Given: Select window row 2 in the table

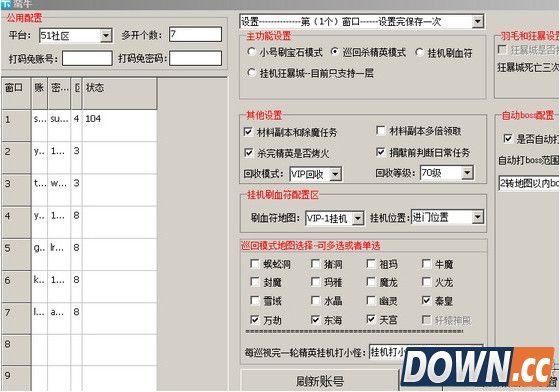Looking at the screenshot, I should tap(16, 157).
